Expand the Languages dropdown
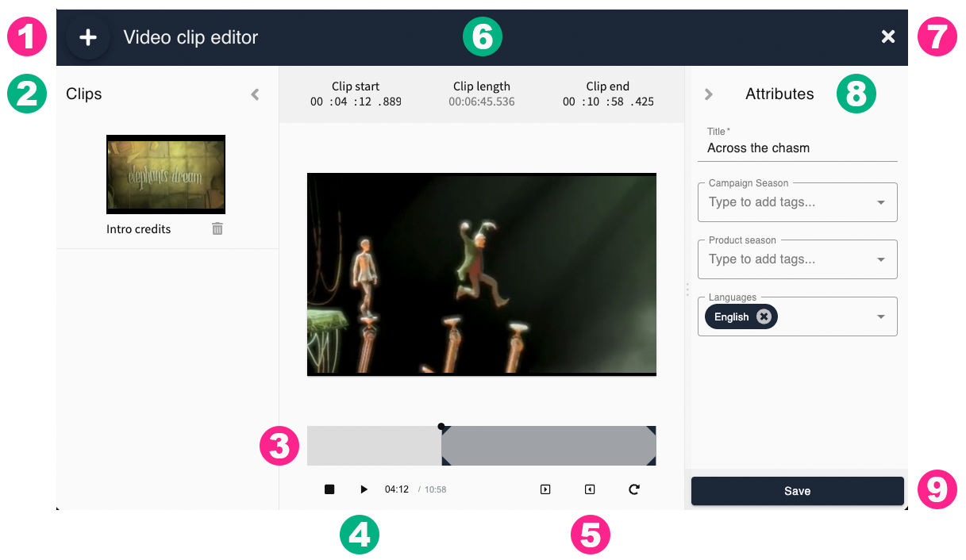 click(880, 316)
